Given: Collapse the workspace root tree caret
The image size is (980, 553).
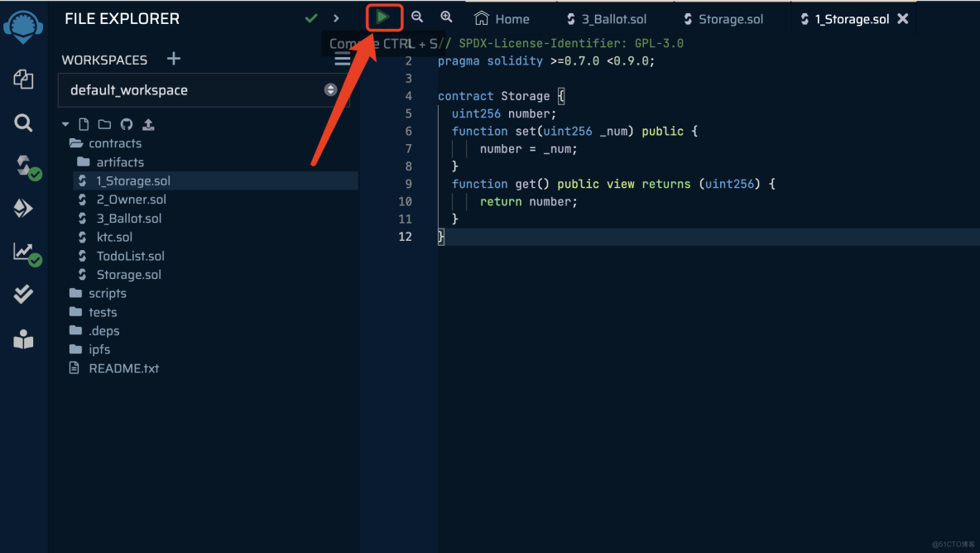Looking at the screenshot, I should point(65,124).
